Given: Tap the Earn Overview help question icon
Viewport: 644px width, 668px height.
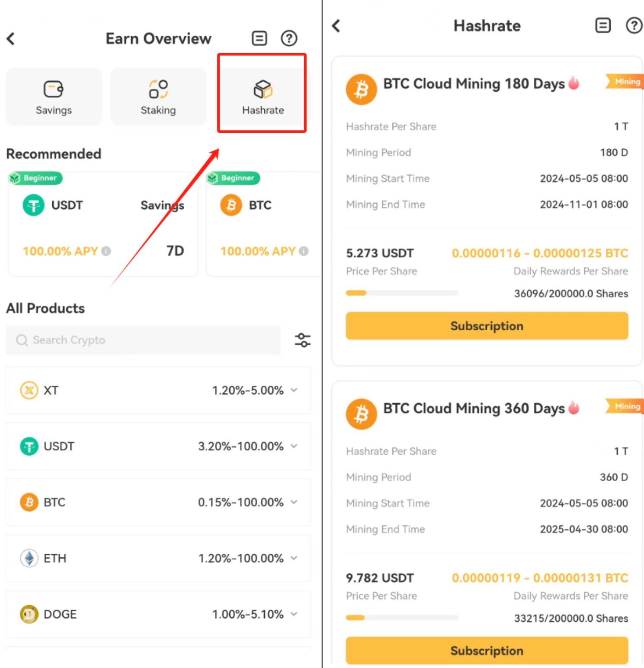Looking at the screenshot, I should [289, 38].
